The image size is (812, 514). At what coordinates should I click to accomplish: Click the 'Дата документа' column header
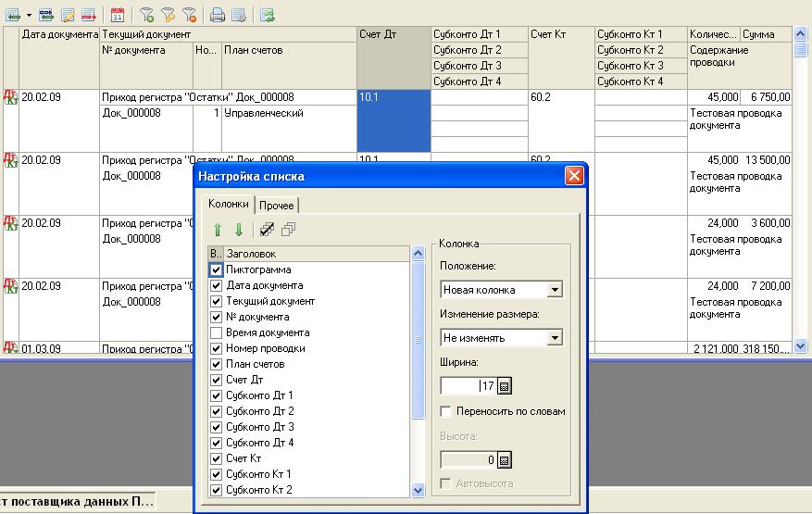point(59,34)
